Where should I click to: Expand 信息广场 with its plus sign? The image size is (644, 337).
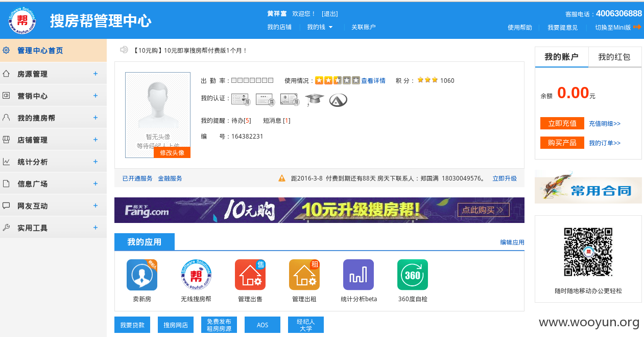tap(96, 184)
